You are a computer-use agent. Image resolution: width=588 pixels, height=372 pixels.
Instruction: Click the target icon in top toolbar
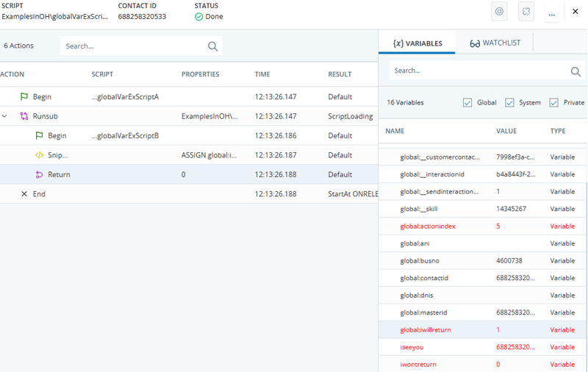click(499, 12)
